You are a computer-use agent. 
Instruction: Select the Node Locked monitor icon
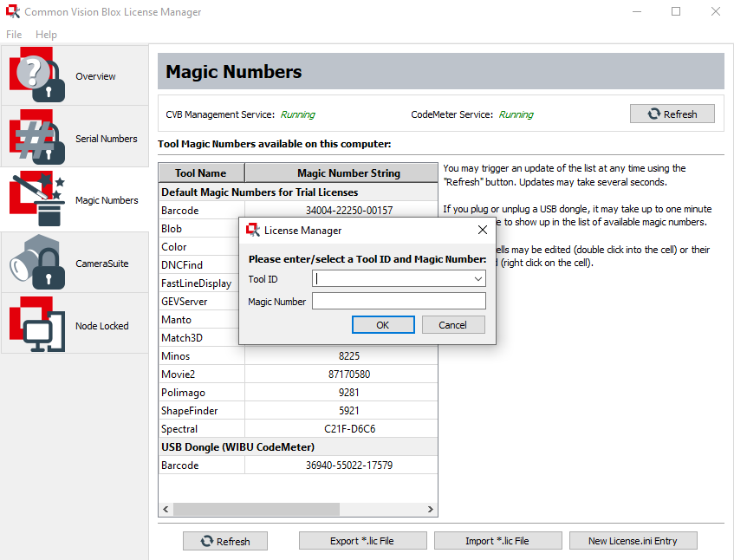tap(38, 325)
